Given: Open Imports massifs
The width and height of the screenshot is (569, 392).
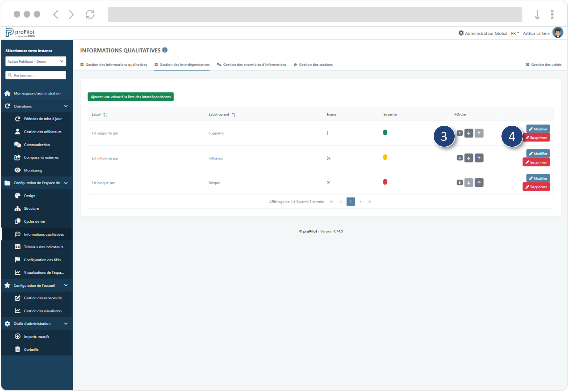Looking at the screenshot, I should pos(36,336).
